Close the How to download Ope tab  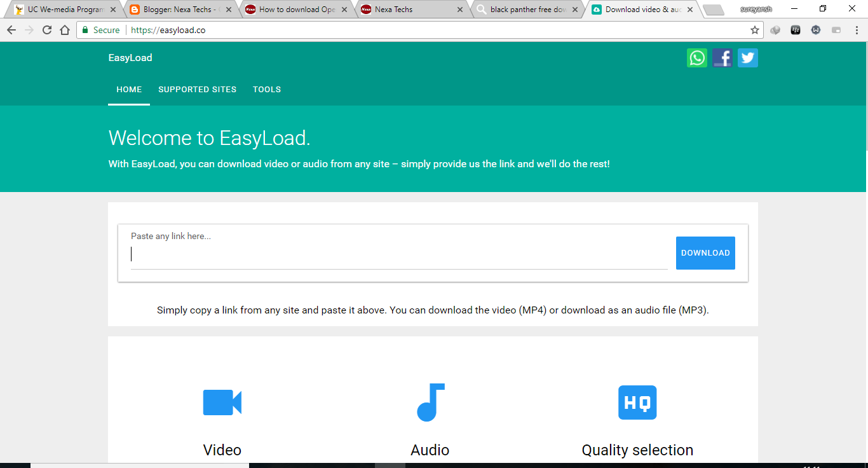tap(344, 10)
